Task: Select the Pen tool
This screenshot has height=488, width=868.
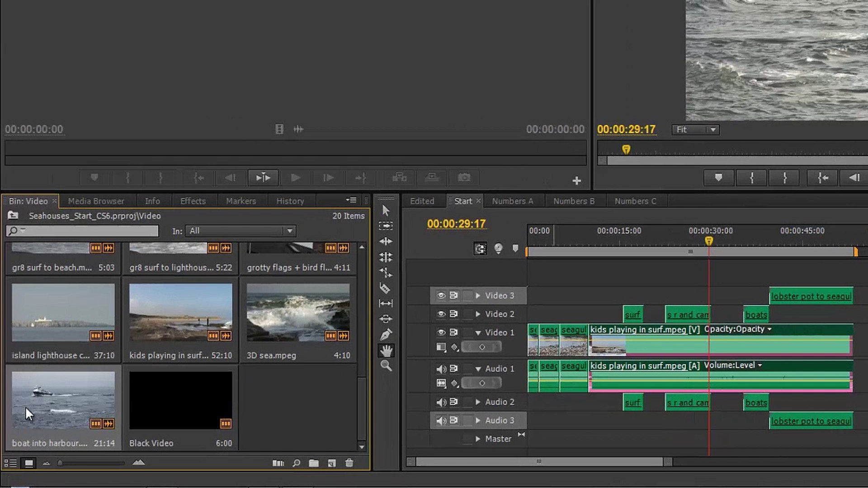Action: click(386, 334)
